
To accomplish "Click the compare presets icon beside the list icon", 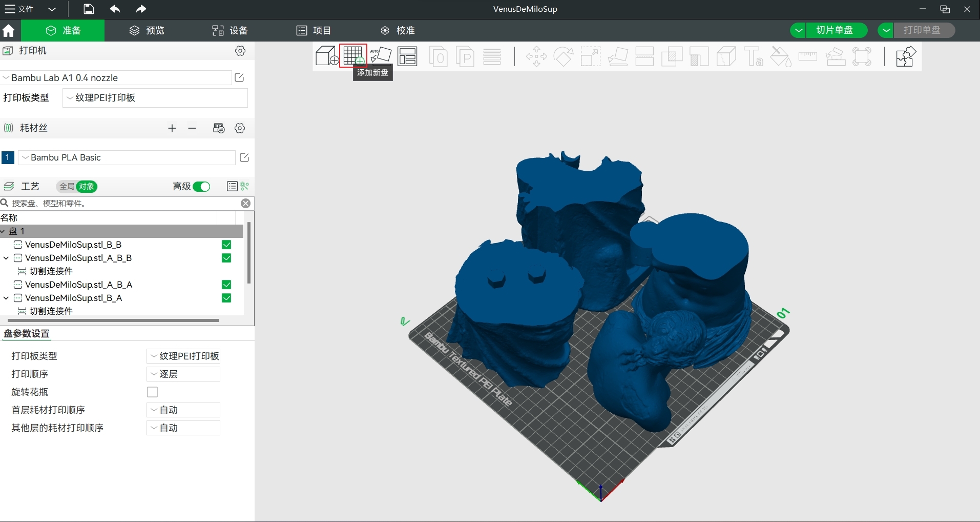I will 245,186.
